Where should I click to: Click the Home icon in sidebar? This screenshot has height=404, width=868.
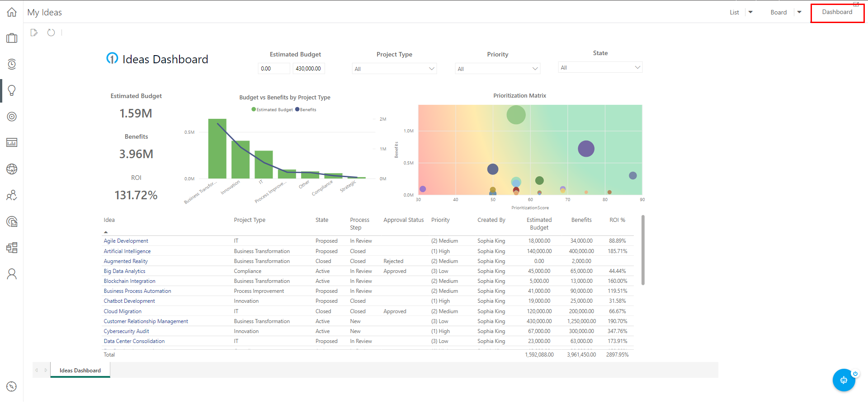click(12, 12)
